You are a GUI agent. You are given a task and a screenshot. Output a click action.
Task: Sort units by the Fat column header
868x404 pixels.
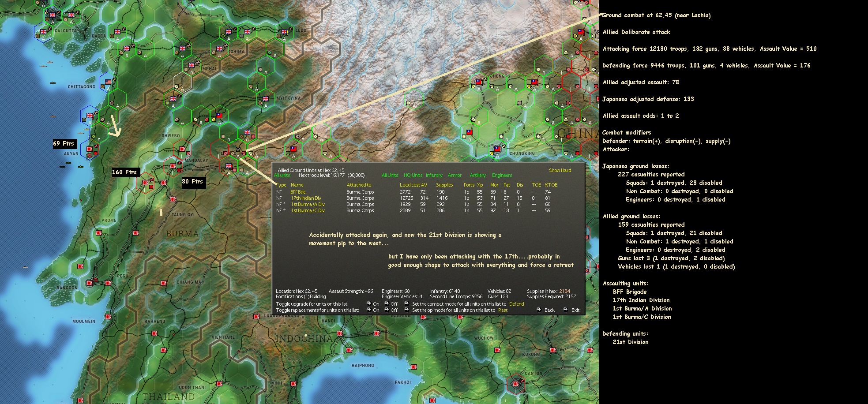point(507,185)
